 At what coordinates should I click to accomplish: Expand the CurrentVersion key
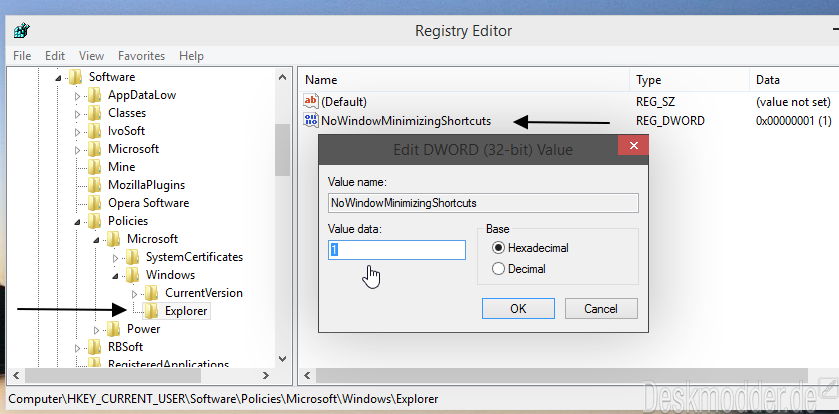pyautogui.click(x=135, y=294)
